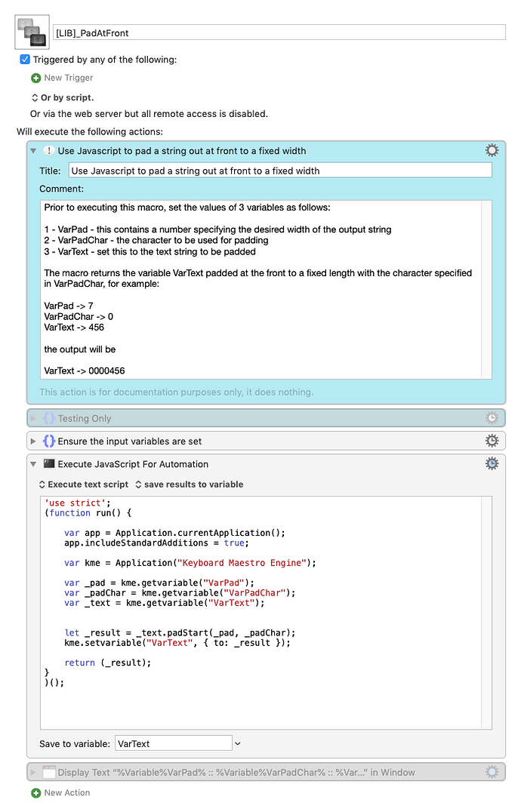Image resolution: width=521 pixels, height=812 pixels.
Task: Open the 'Or by script' popup menu
Action: point(62,97)
